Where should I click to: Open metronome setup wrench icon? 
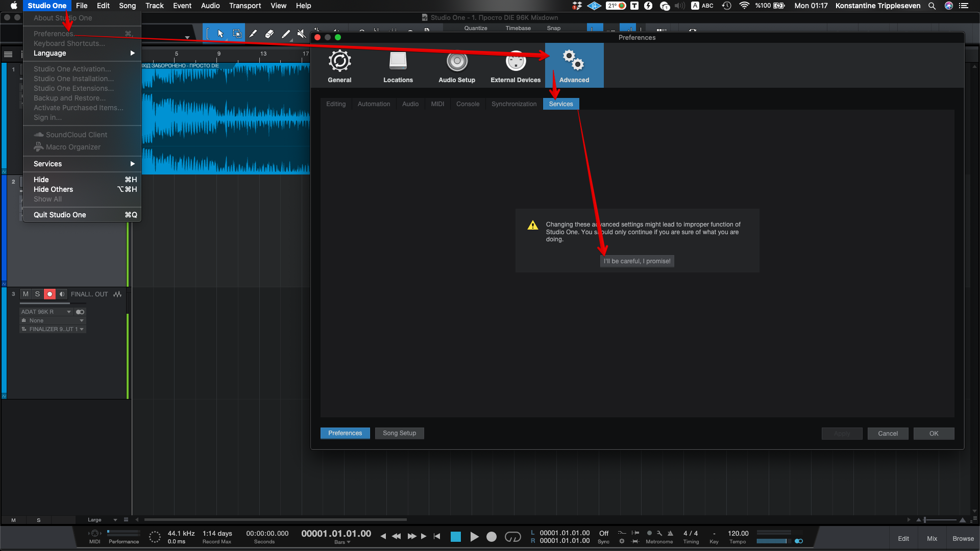(x=659, y=533)
